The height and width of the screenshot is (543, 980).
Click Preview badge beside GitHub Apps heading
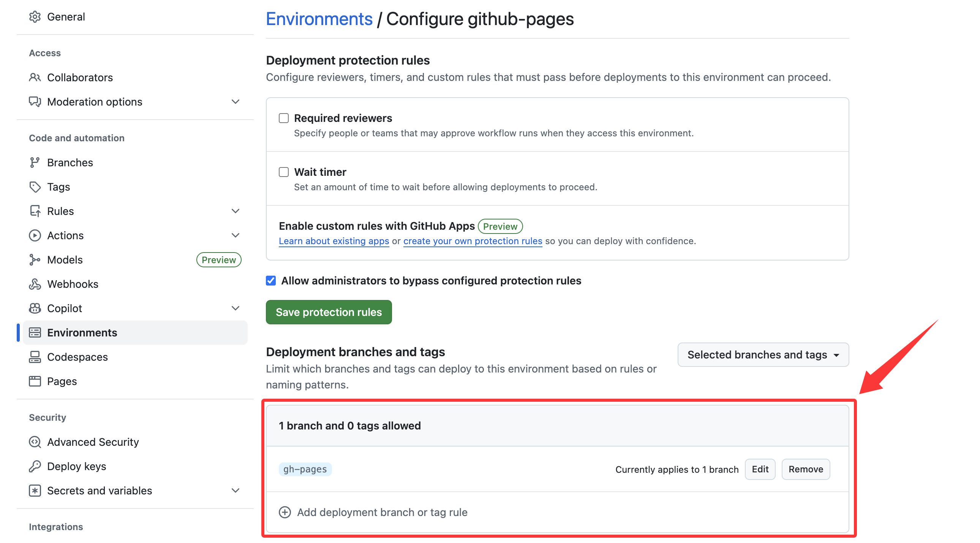tap(500, 227)
